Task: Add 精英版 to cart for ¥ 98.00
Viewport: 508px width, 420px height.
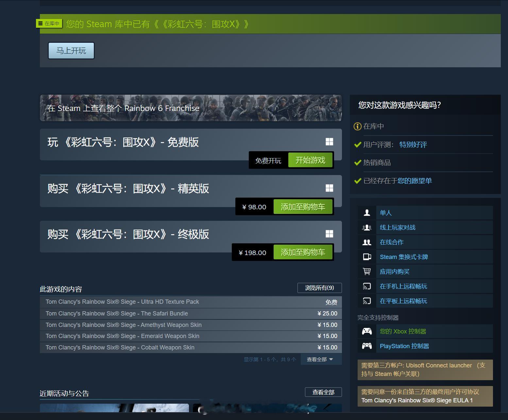Action: tap(303, 207)
